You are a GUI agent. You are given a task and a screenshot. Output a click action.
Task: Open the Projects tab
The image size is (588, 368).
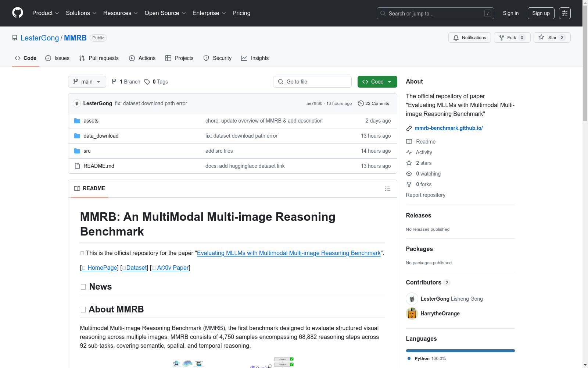pyautogui.click(x=179, y=58)
